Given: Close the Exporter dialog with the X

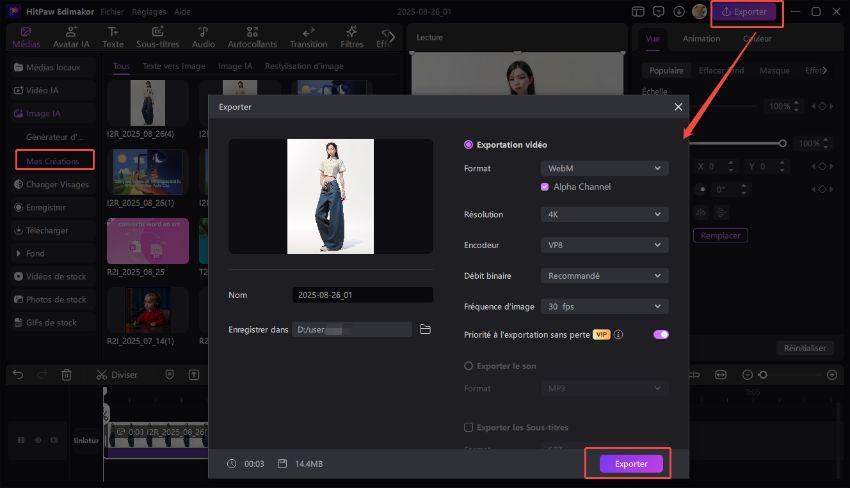Looking at the screenshot, I should coord(678,106).
